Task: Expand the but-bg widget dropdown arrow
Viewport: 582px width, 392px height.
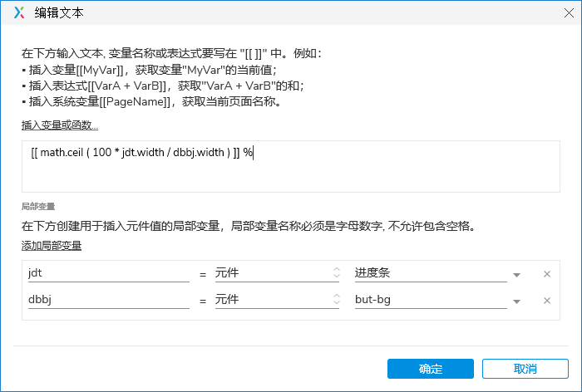Action: (516, 301)
